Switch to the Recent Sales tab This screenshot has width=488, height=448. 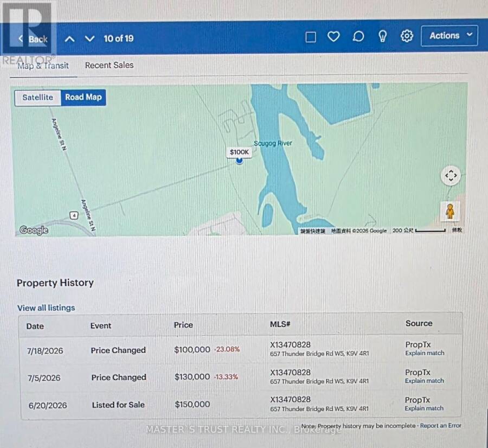pos(109,65)
